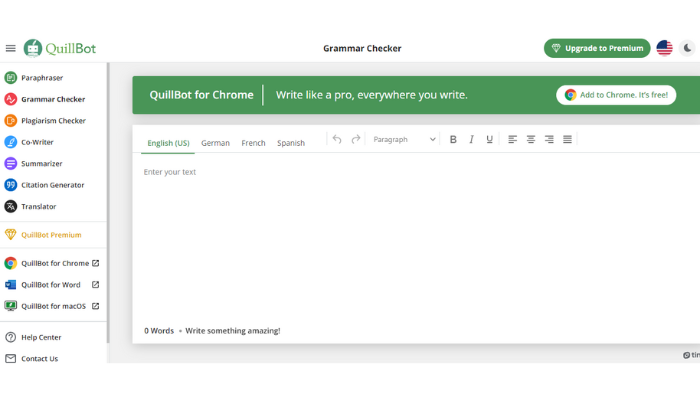Viewport: 700px width, 400px height.
Task: Align text to the right
Action: (x=549, y=139)
